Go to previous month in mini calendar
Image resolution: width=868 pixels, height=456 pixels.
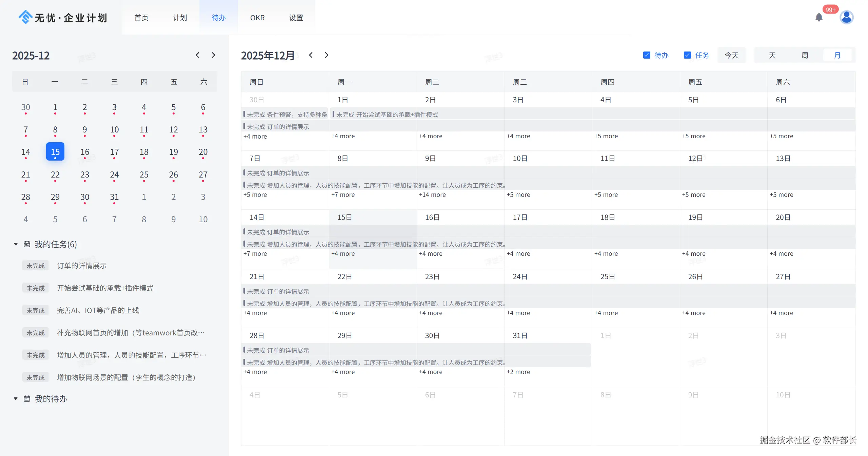tap(198, 55)
